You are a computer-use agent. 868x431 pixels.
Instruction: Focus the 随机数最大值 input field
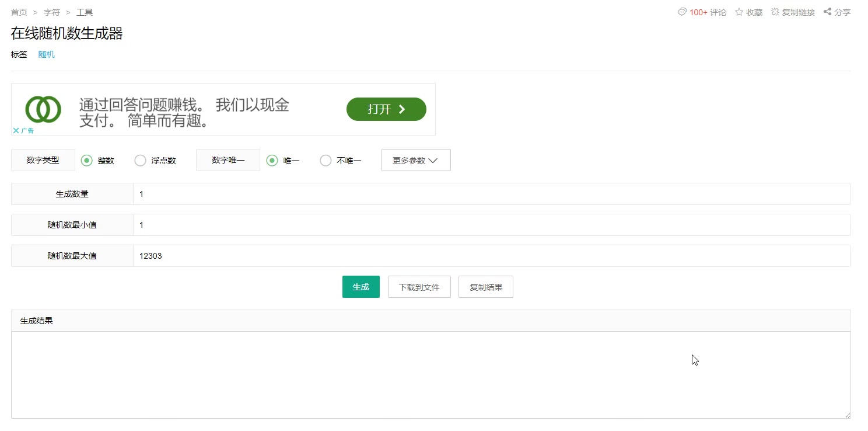491,256
